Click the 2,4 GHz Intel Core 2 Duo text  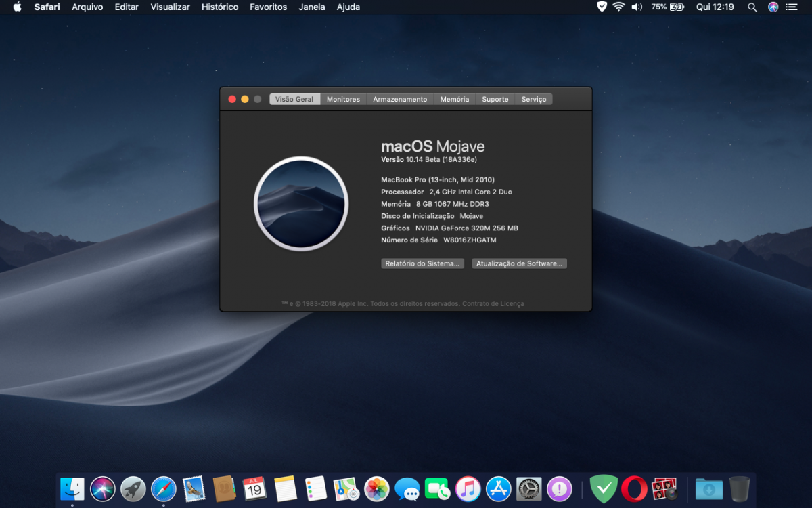[470, 192]
